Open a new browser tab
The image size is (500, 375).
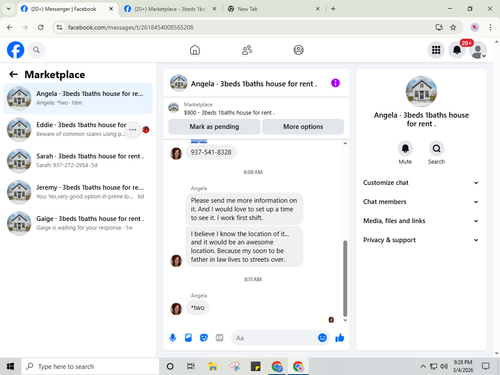333,9
